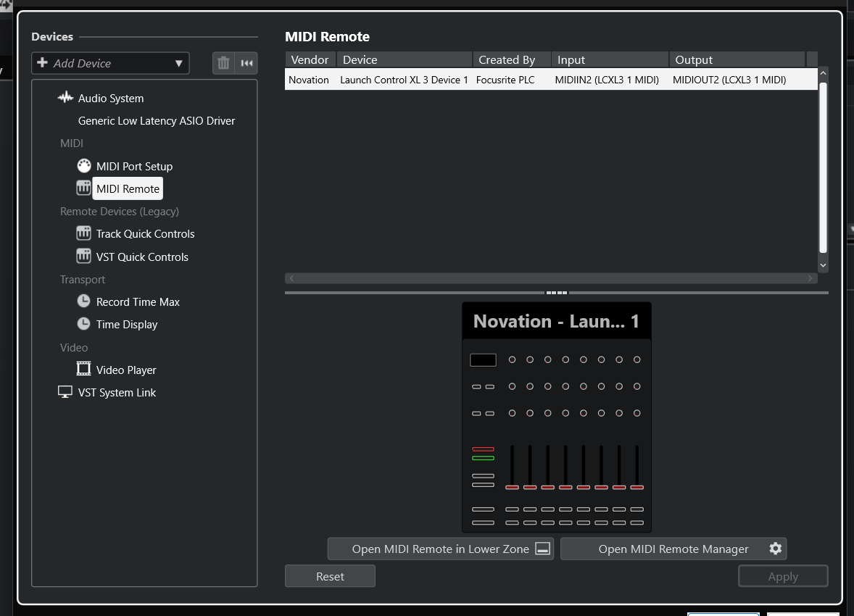Image resolution: width=854 pixels, height=616 pixels.
Task: Click the Vendor column header
Action: tap(310, 59)
